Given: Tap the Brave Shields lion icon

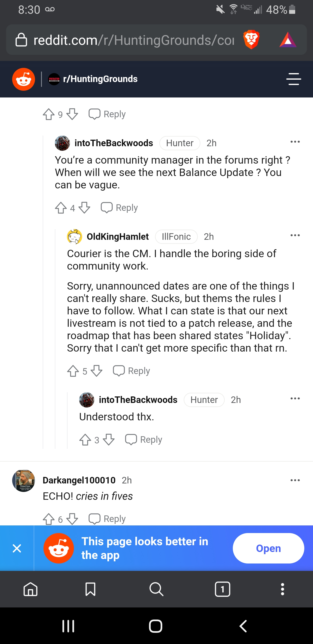Looking at the screenshot, I should coord(251,40).
